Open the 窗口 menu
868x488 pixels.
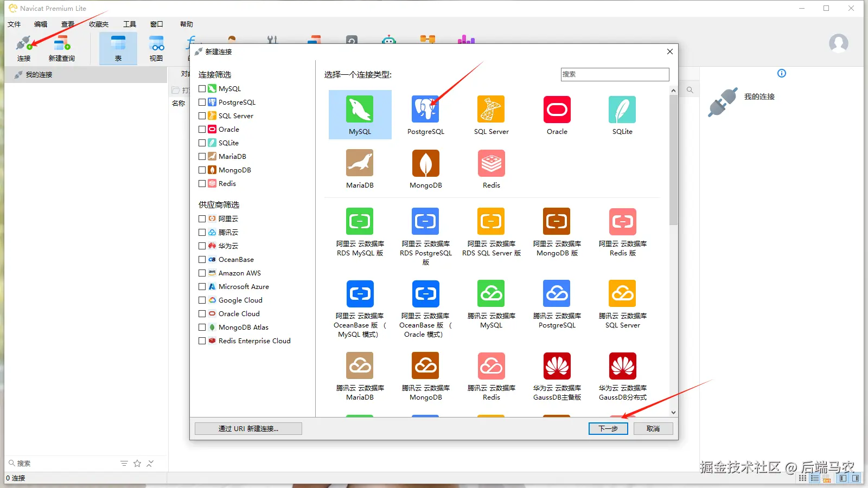(x=157, y=24)
